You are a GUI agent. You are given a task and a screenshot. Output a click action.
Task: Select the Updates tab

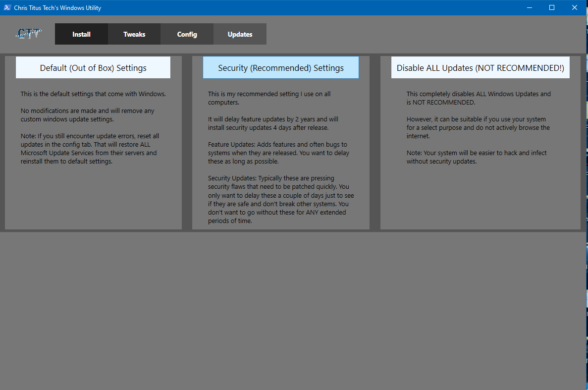click(240, 34)
